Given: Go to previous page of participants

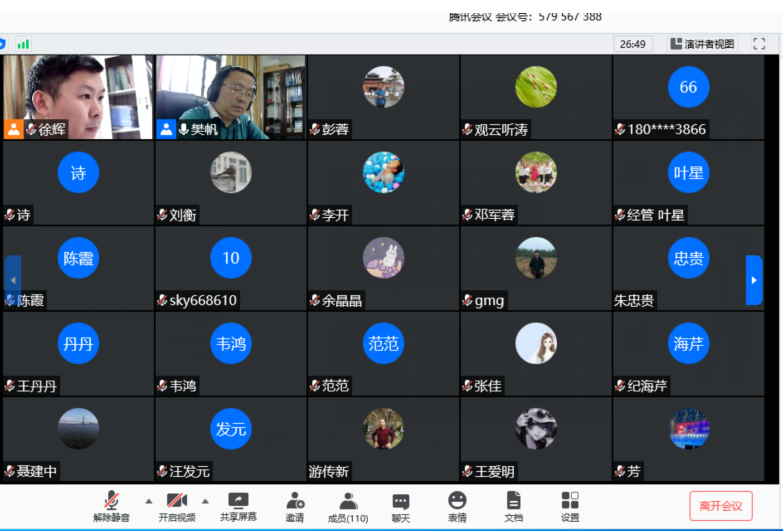Looking at the screenshot, I should (x=12, y=280).
